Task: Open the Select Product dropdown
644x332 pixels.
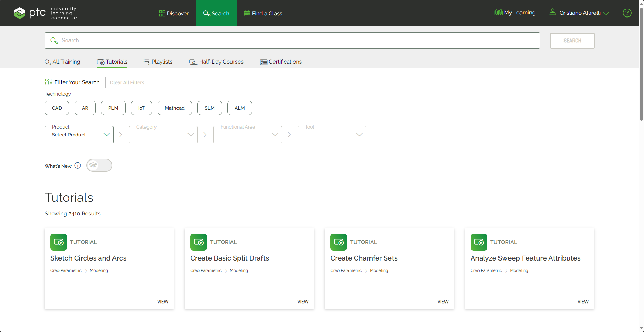Action: coord(79,134)
